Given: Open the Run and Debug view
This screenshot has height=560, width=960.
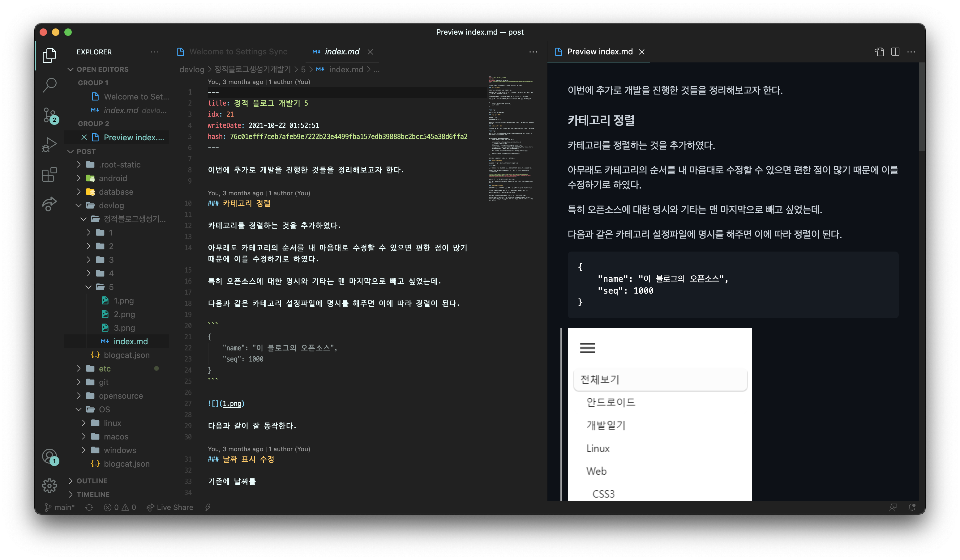Looking at the screenshot, I should click(49, 145).
